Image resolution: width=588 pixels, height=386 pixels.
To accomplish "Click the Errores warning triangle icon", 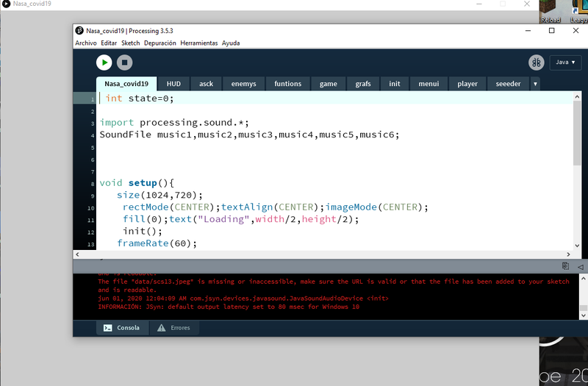I will tap(161, 328).
